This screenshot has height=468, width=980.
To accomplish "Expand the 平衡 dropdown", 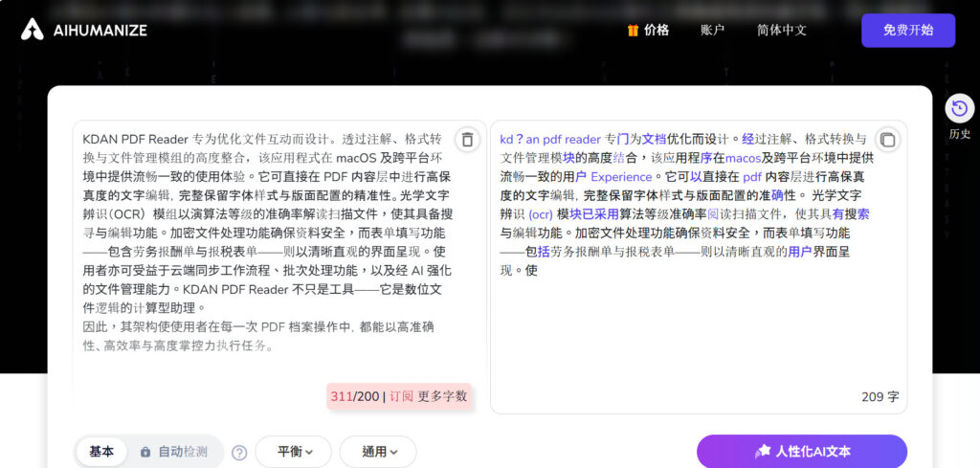I will (294, 452).
